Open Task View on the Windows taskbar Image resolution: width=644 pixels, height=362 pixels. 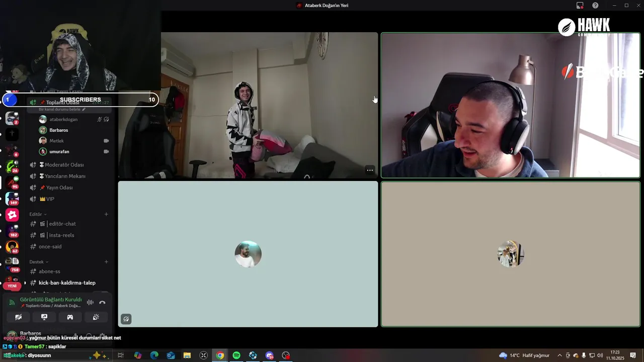pyautogui.click(x=121, y=355)
